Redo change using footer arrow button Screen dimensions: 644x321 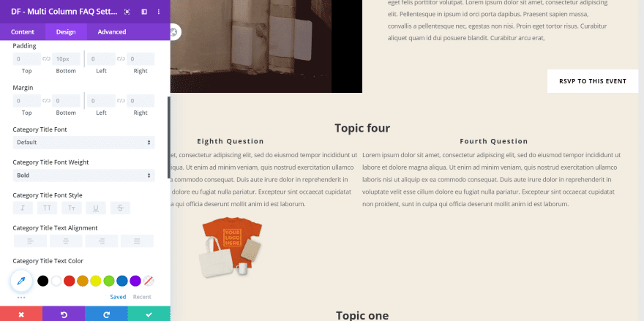pos(106,314)
